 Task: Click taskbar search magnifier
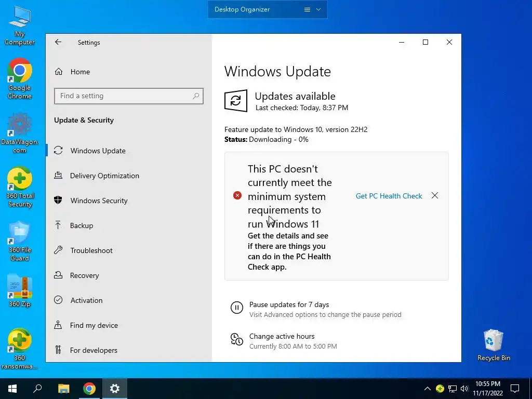pyautogui.click(x=37, y=389)
